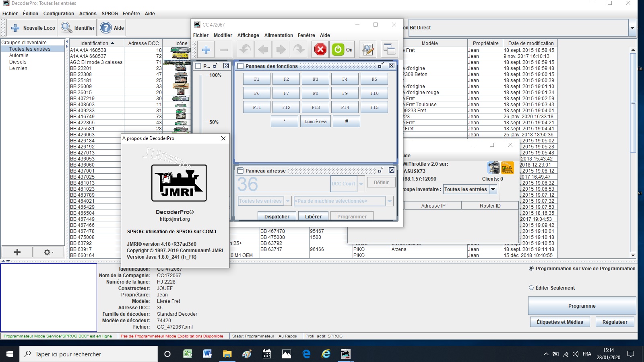The height and width of the screenshot is (362, 644).
Task: Sort roster by Identification column
Action: (97, 43)
